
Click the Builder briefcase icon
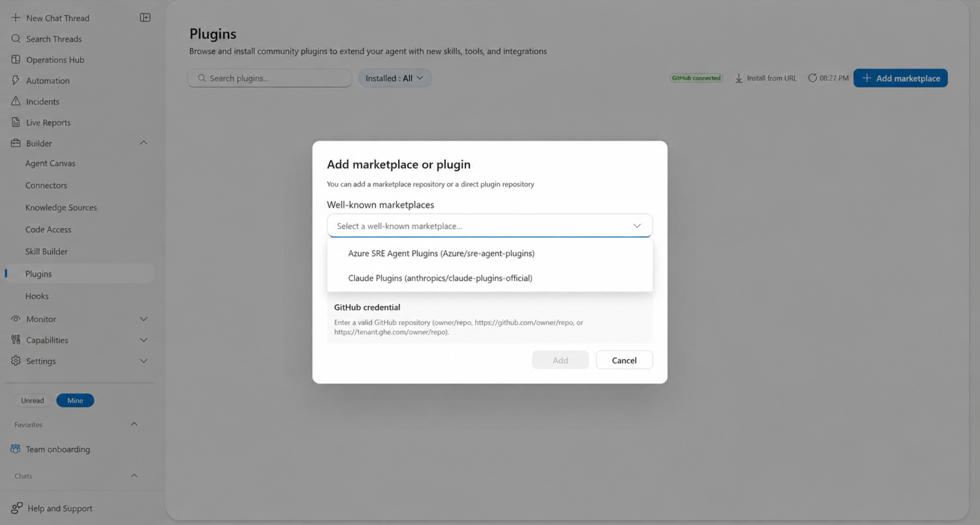tap(16, 143)
